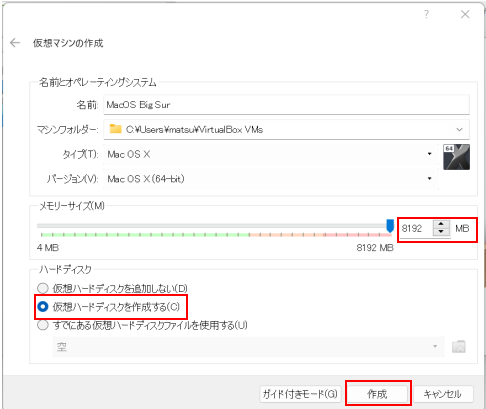The height and width of the screenshot is (409, 486).
Task: Open the disabled disk file dropdown showing 空
Action: pyautogui.click(x=248, y=347)
